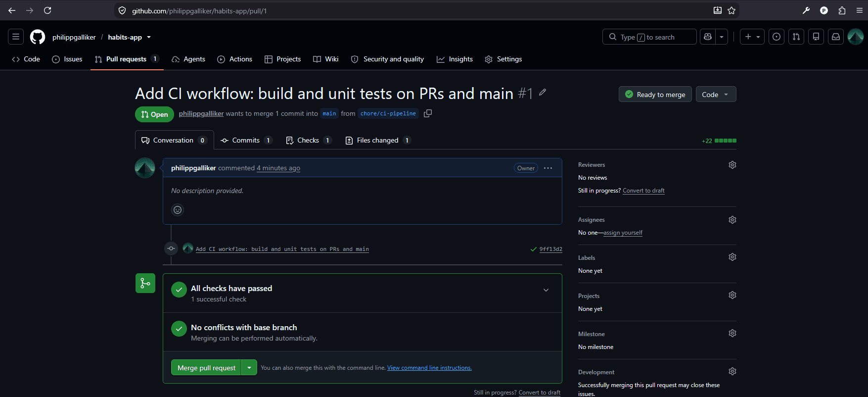Open the Development gear settings

732,371
